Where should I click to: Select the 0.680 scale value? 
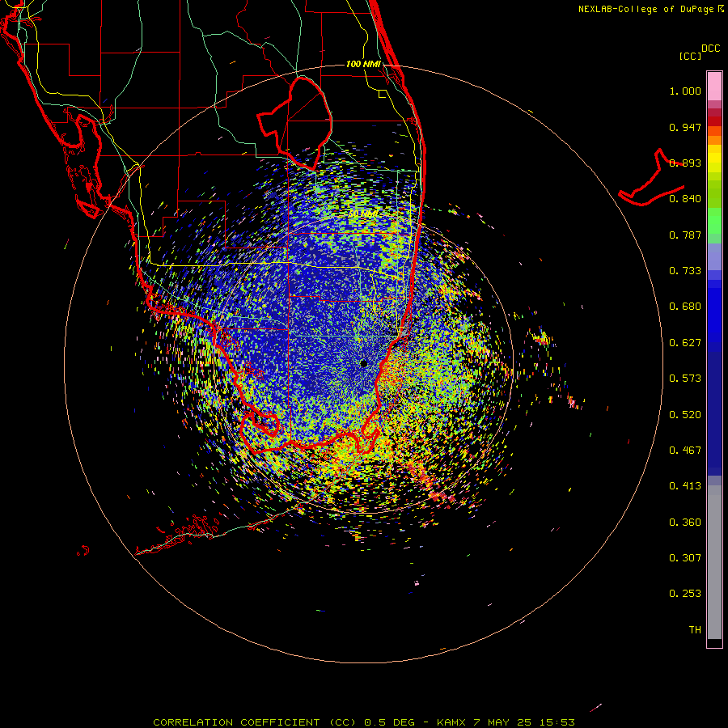coord(685,307)
